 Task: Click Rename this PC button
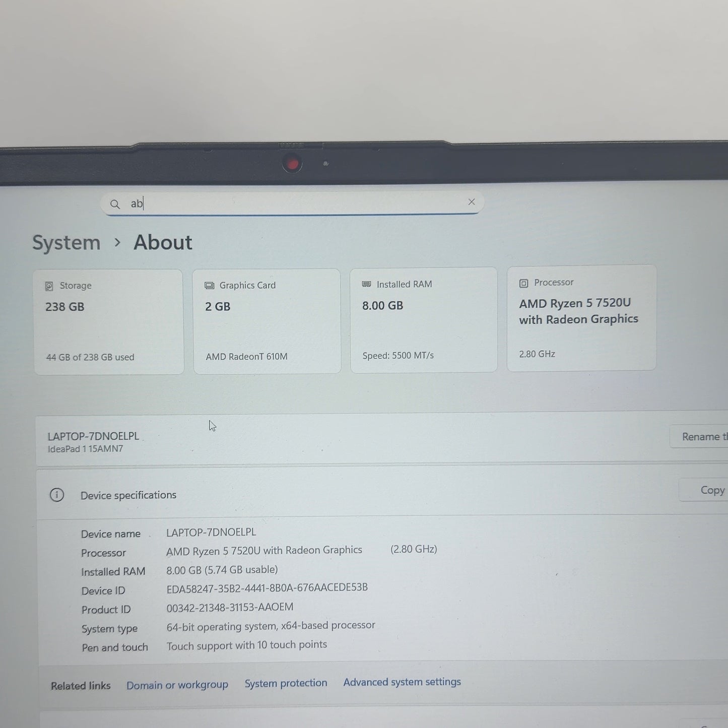coord(699,436)
